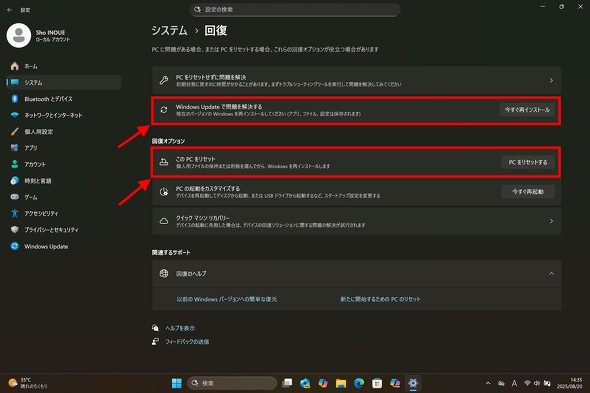
Task: Open ネットワークとインターネット settings
Action: coord(64,115)
